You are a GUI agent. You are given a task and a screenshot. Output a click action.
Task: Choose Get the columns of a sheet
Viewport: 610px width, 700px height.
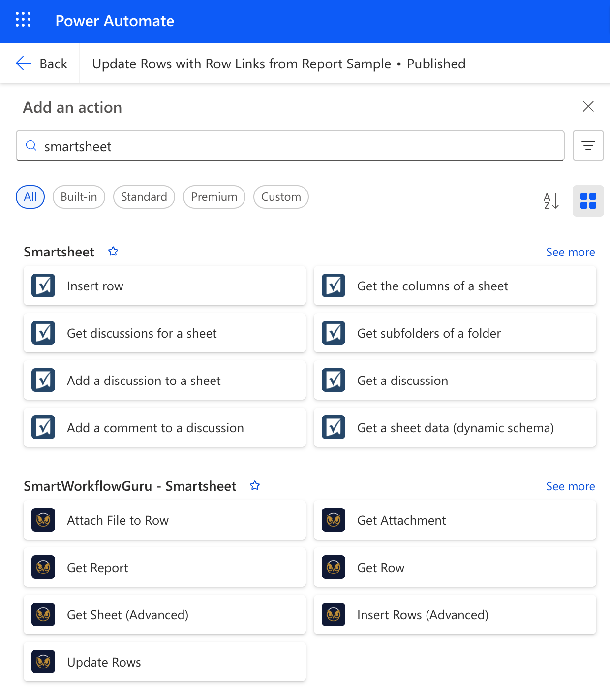tap(455, 286)
